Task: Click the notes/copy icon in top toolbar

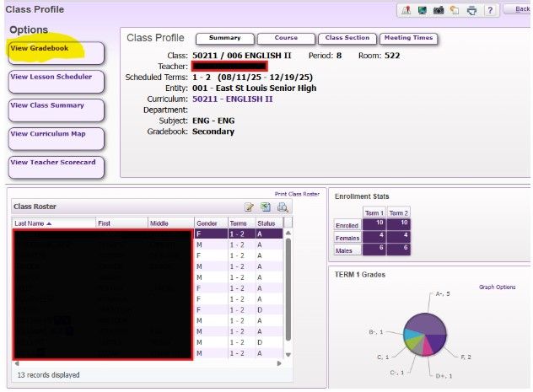Action: [x=455, y=10]
